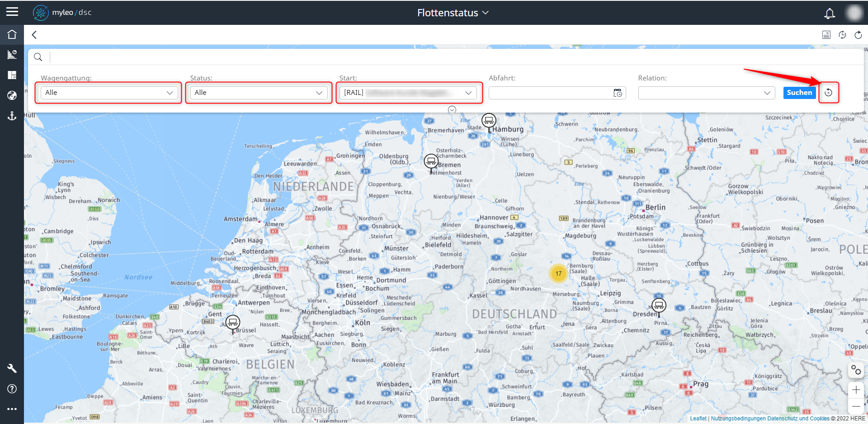Open the Flottenstatus title dropdown
The height and width of the screenshot is (424, 868).
453,13
